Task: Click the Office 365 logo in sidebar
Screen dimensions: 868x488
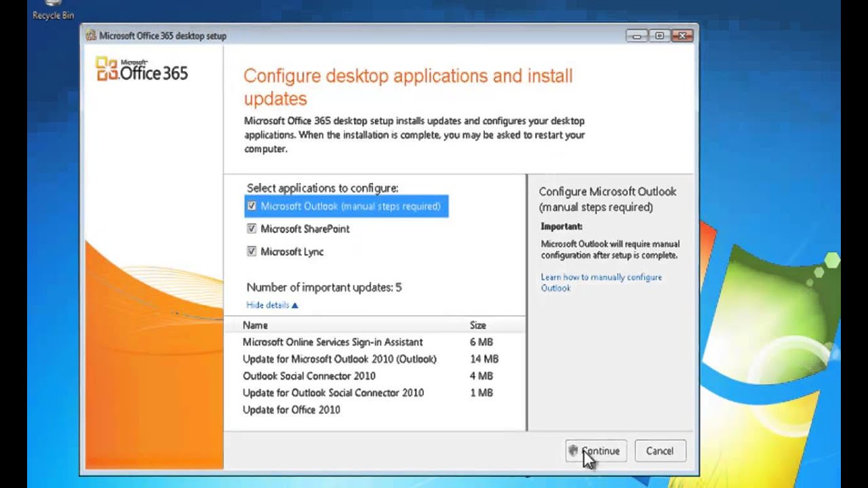Action: [142, 69]
